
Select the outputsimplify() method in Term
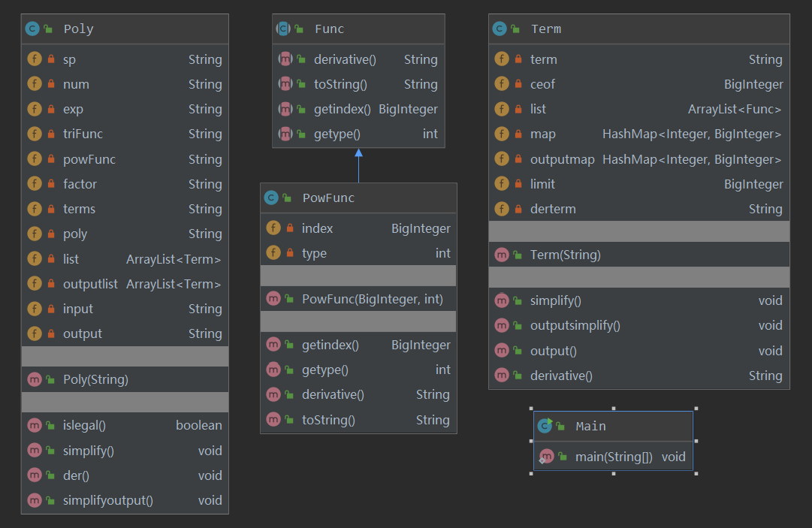[x=575, y=325]
